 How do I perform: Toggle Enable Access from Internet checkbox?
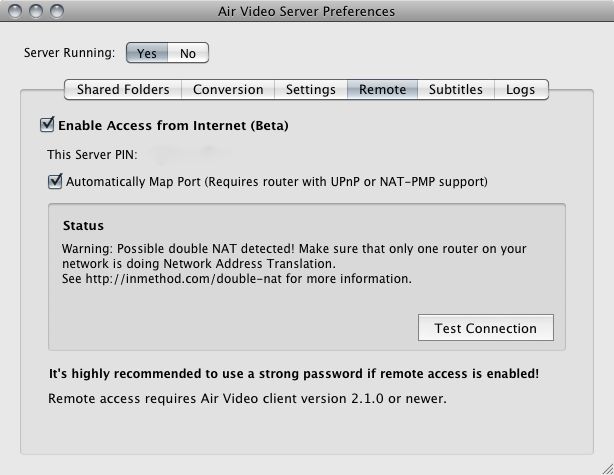[47, 125]
